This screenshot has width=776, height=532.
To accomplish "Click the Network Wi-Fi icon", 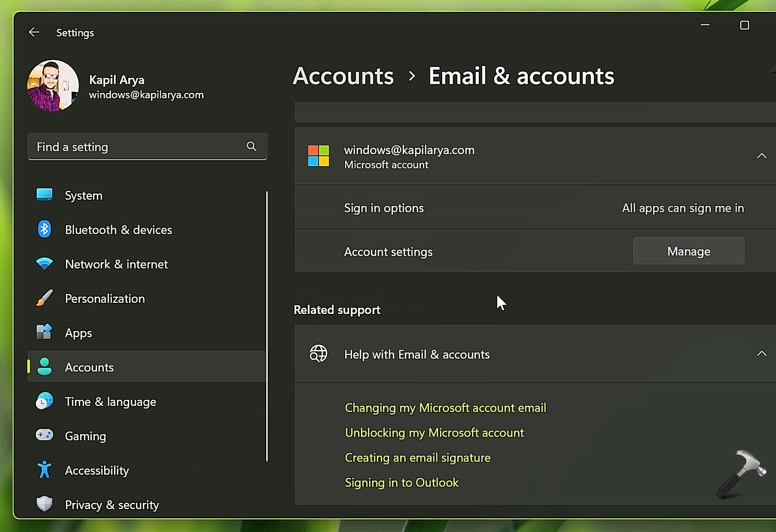I will [44, 264].
